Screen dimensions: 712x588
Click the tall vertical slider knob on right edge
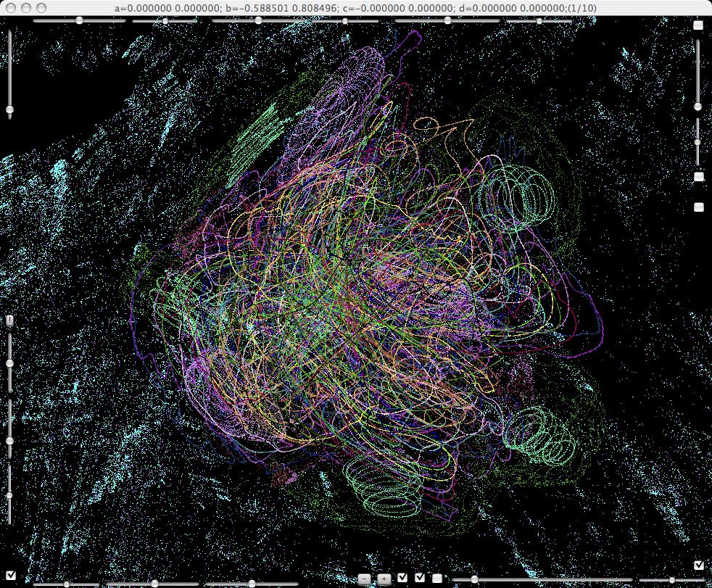pyautogui.click(x=698, y=107)
